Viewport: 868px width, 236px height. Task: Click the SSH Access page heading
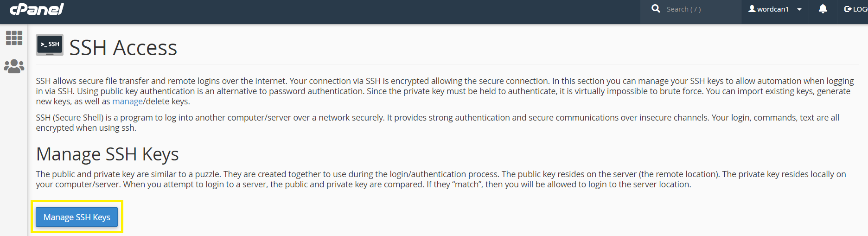click(x=123, y=48)
